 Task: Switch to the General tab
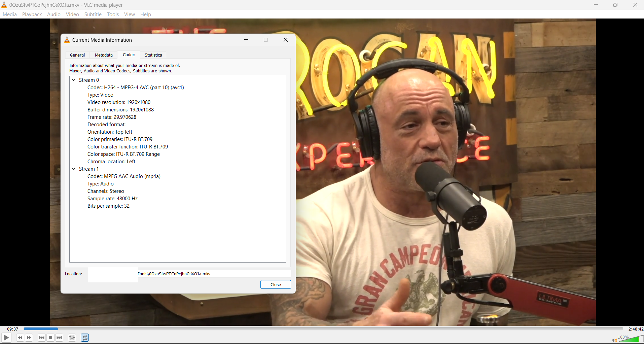[77, 55]
